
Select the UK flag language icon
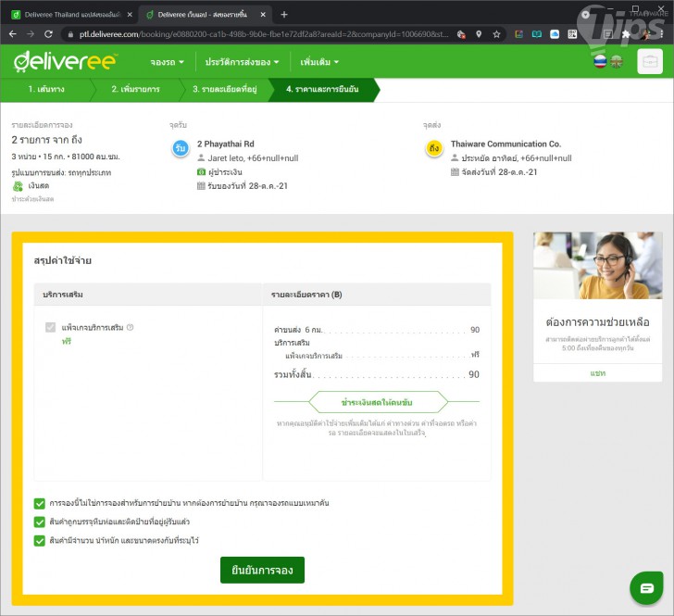[617, 62]
